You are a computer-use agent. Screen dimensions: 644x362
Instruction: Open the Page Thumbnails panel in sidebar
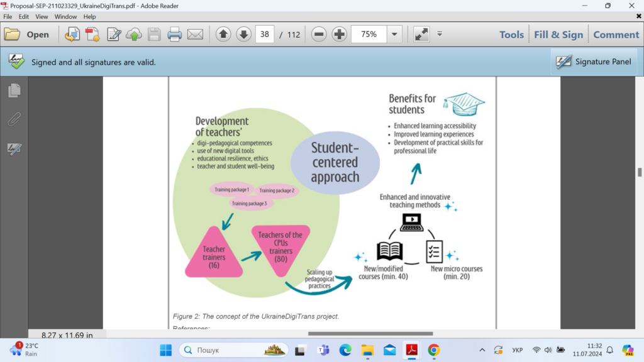(14, 91)
